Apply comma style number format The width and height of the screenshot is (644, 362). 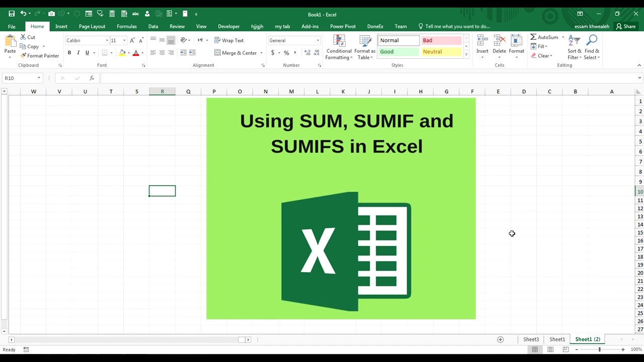pos(295,53)
